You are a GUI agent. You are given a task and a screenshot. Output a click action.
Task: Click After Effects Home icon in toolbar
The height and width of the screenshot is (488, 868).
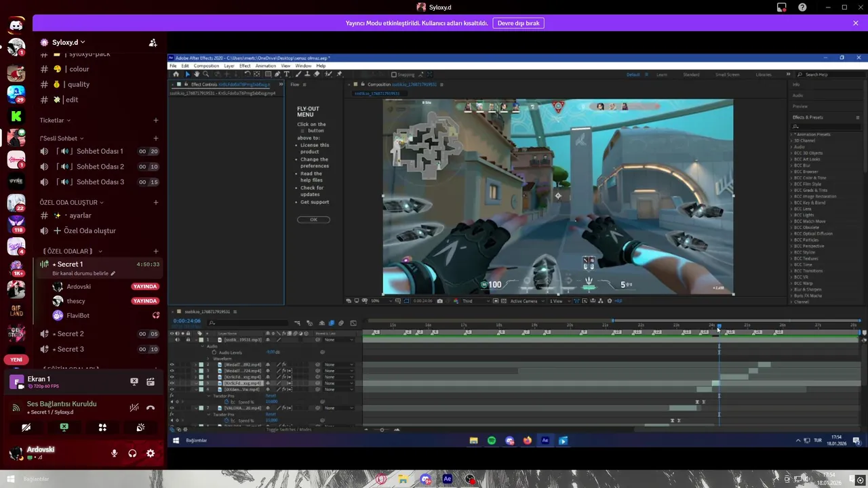tap(176, 74)
